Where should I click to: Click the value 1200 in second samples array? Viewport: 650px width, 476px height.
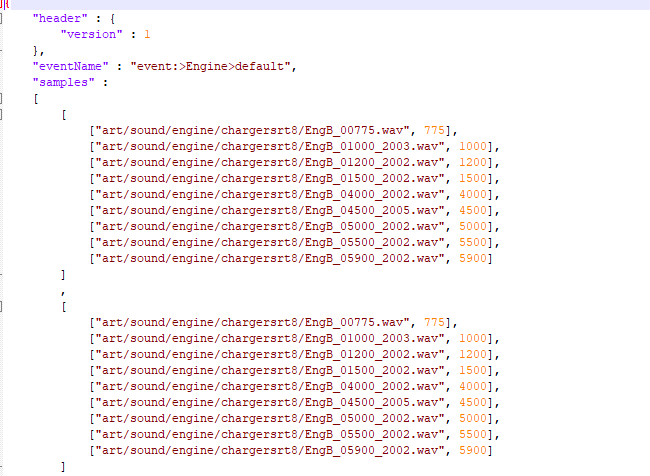[473, 355]
